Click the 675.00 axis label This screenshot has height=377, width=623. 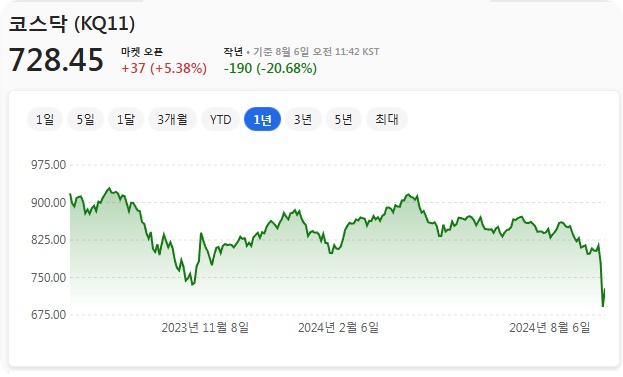click(48, 315)
